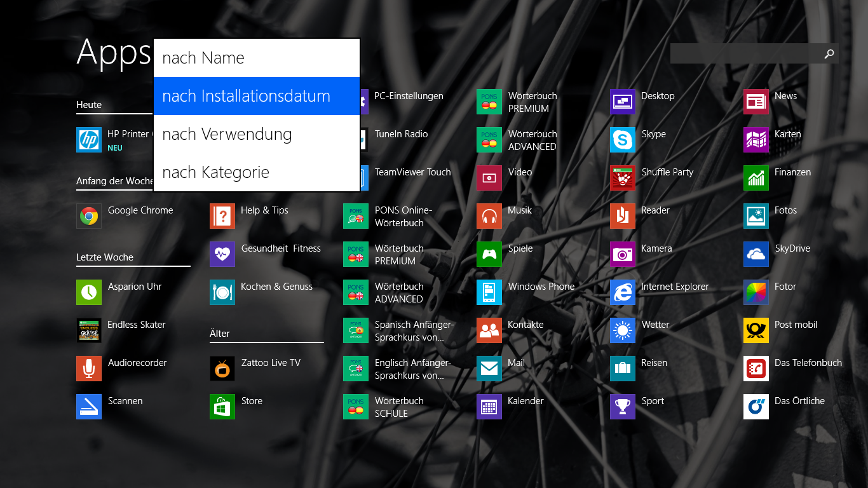868x488 pixels.
Task: Open the Windows Phone icon
Action: point(489,292)
